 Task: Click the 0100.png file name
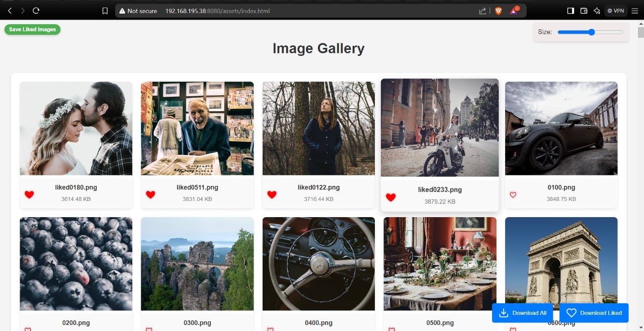coord(561,187)
